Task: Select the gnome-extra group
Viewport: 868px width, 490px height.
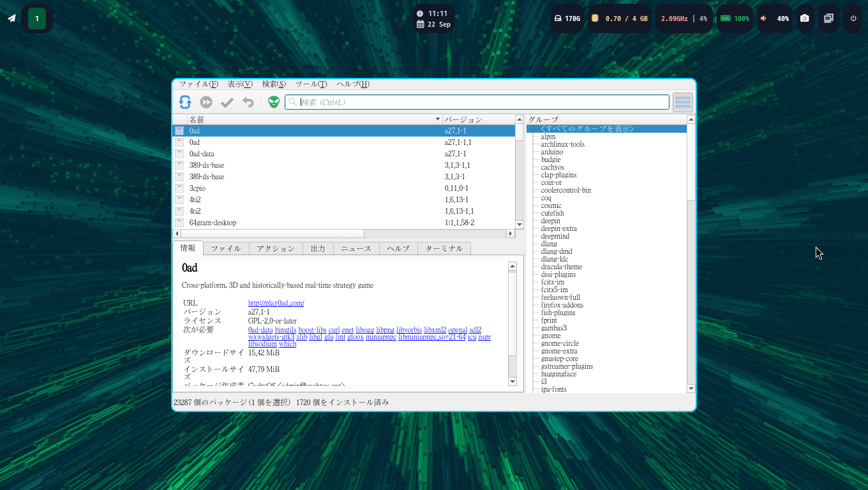Action: tap(559, 351)
